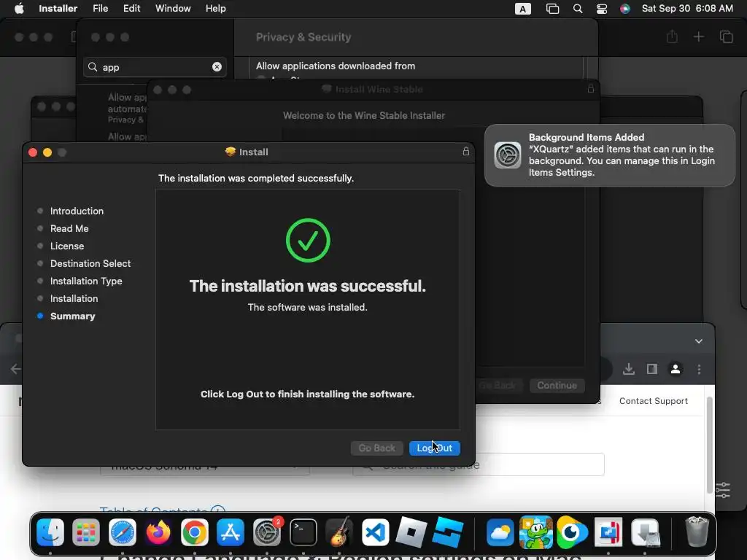Select the Summary step in installer sidebar

(x=72, y=316)
